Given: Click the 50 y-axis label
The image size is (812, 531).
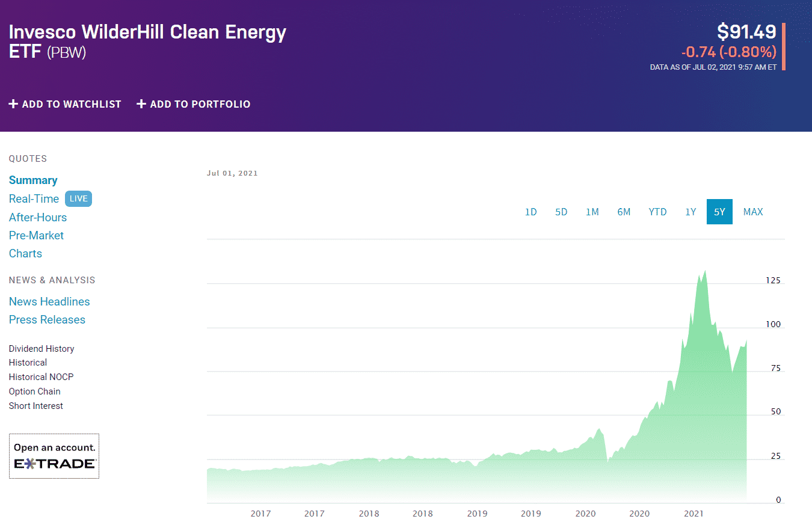Looking at the screenshot, I should (776, 412).
